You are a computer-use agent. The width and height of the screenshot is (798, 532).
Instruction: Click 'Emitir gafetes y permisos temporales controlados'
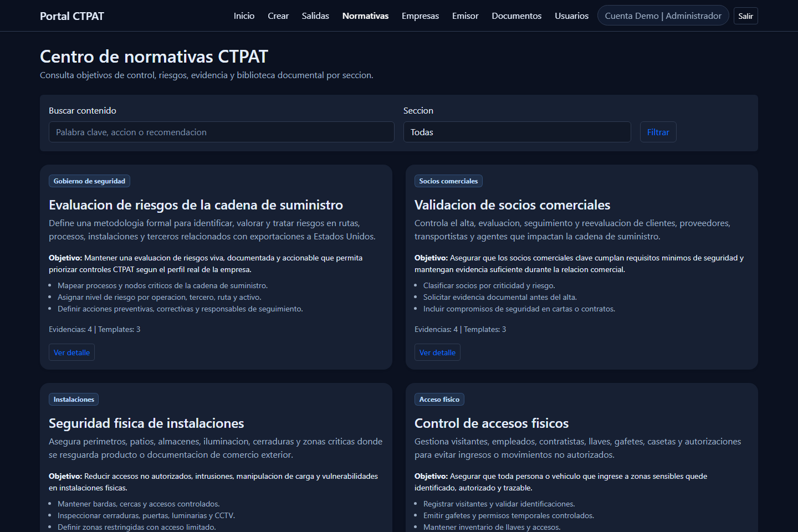coord(509,515)
